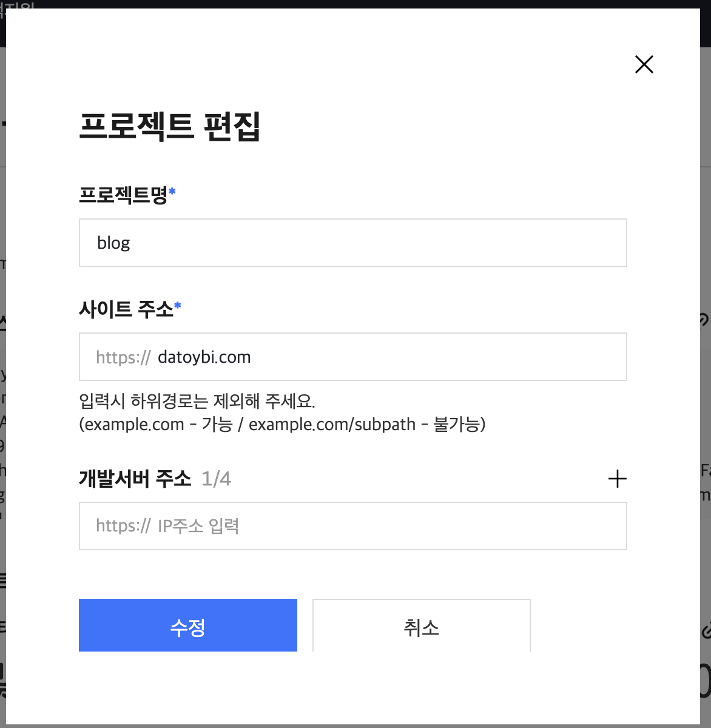Close the 프로젝트 편집 dialog with X
This screenshot has height=728, width=711.
[644, 64]
